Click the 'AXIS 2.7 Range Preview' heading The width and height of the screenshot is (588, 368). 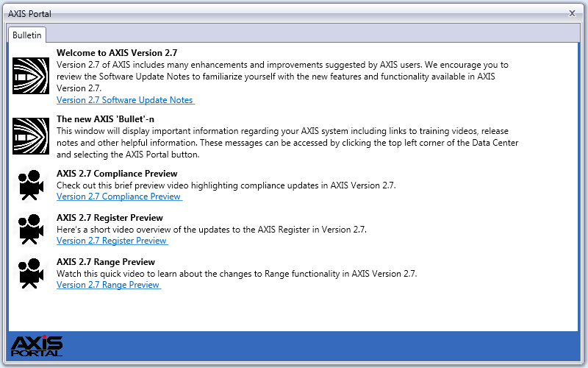tap(106, 262)
